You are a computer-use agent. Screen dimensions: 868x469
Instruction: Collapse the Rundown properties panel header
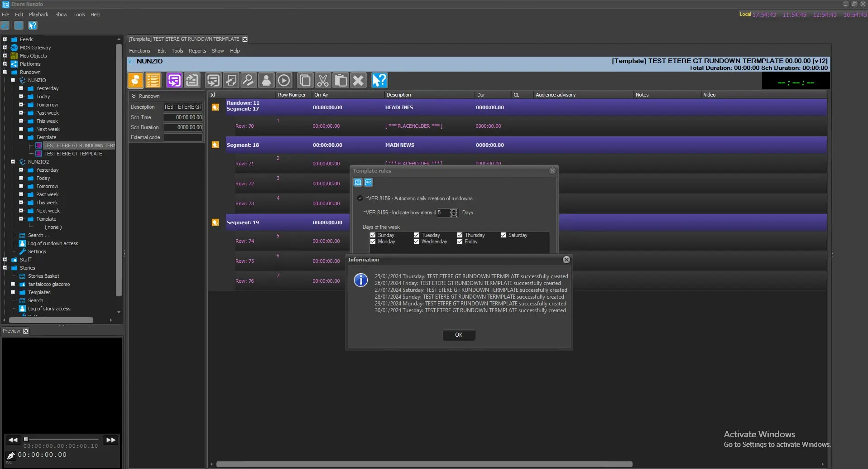tap(134, 96)
